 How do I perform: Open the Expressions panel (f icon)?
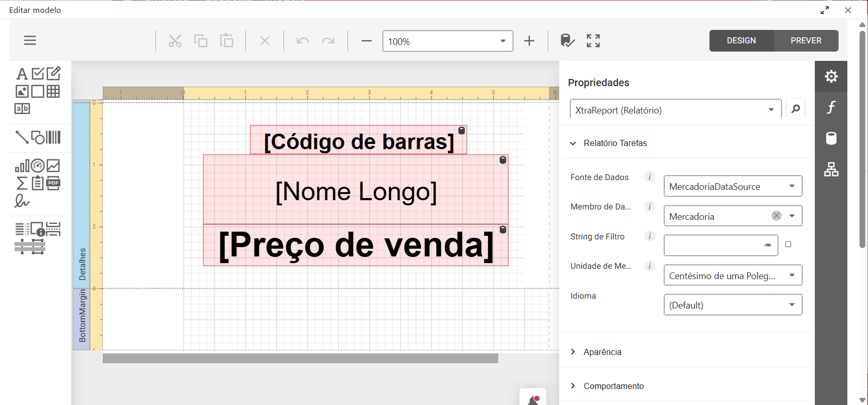831,107
